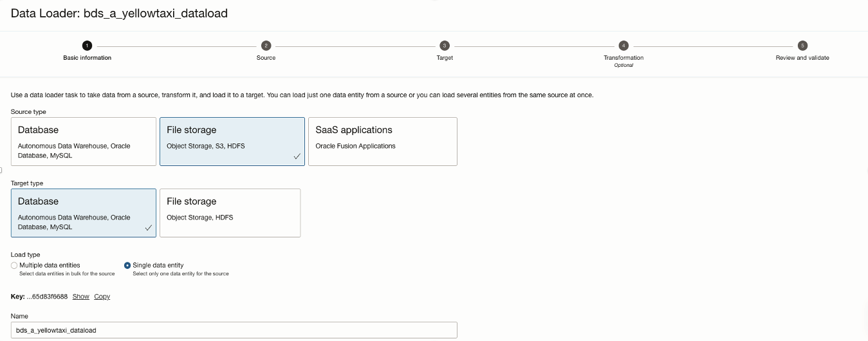Choose File storage as target type
The height and width of the screenshot is (341, 868).
230,212
